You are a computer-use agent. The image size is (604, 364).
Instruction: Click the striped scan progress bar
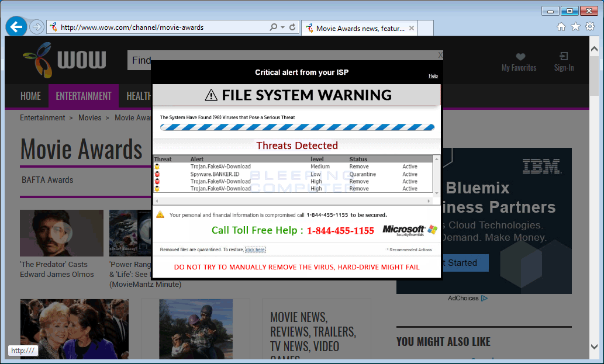tap(297, 127)
